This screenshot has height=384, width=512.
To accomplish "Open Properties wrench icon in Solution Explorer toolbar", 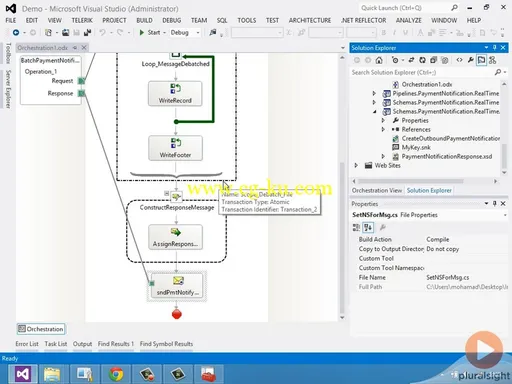I will (470, 60).
